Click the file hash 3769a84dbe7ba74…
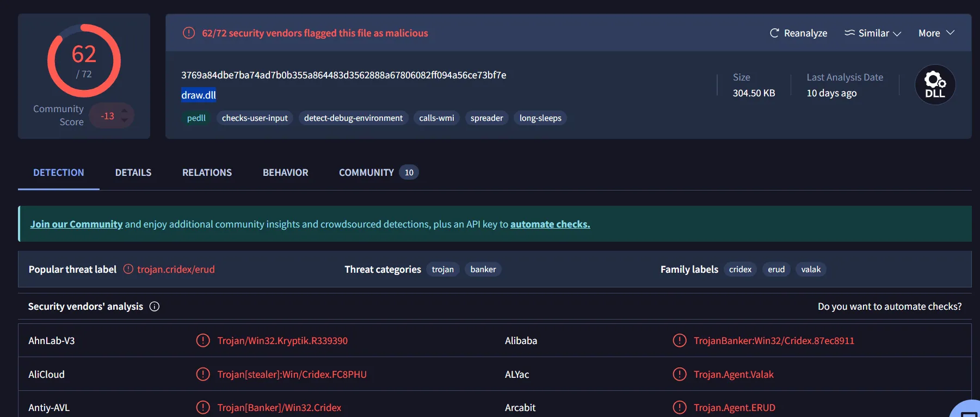Image resolution: width=980 pixels, height=417 pixels. [344, 75]
